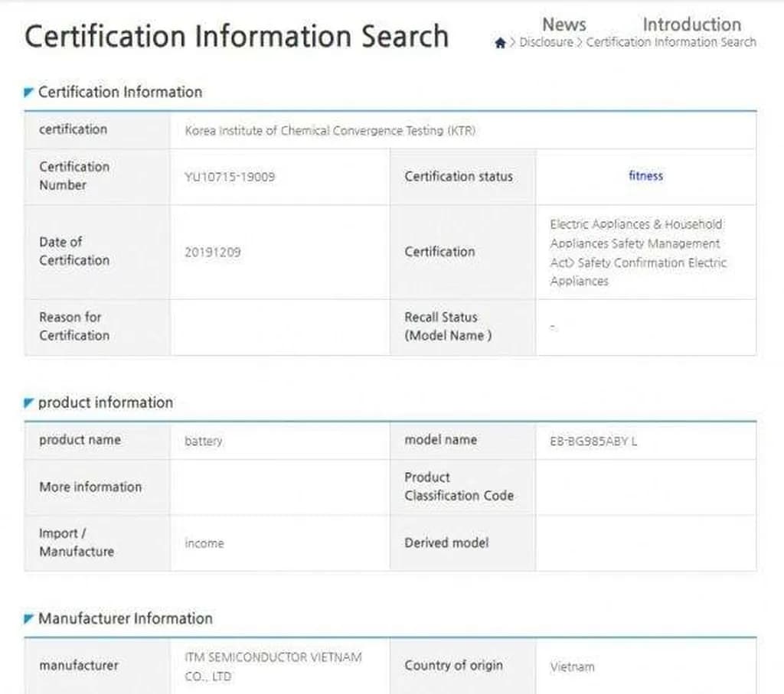The width and height of the screenshot is (784, 694).
Task: Click the Korea Institute of Chemical Convergence Testing text
Action: click(330, 131)
